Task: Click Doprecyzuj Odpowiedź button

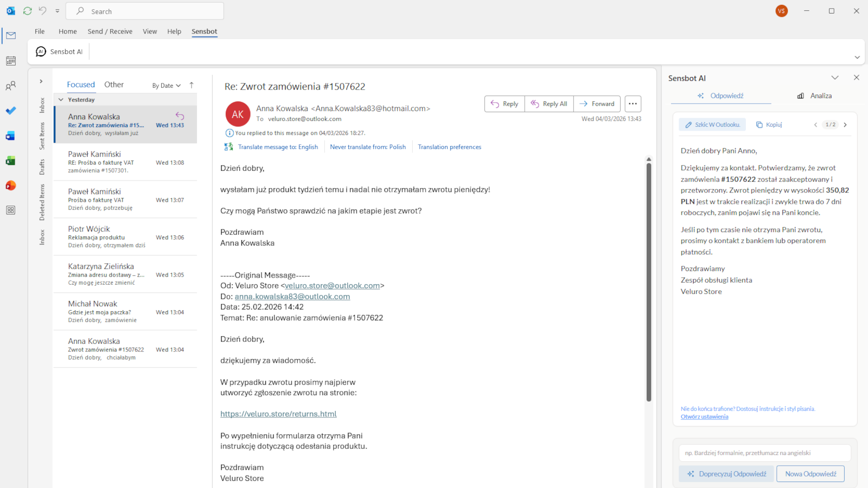Action: point(726,474)
